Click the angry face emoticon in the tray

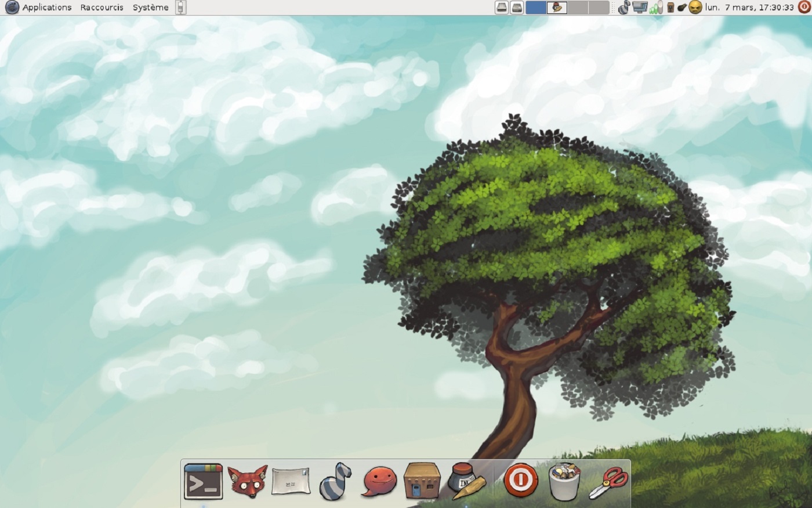pos(694,8)
